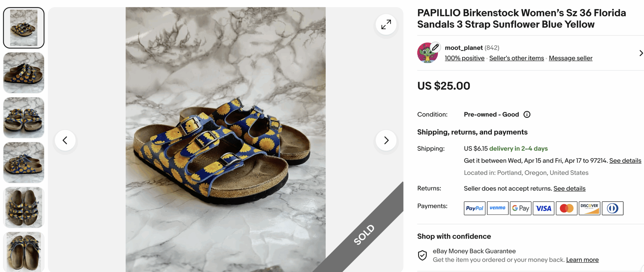Image resolution: width=644 pixels, height=272 pixels.
Task: Expand the product image to fullscreen
Action: [386, 25]
